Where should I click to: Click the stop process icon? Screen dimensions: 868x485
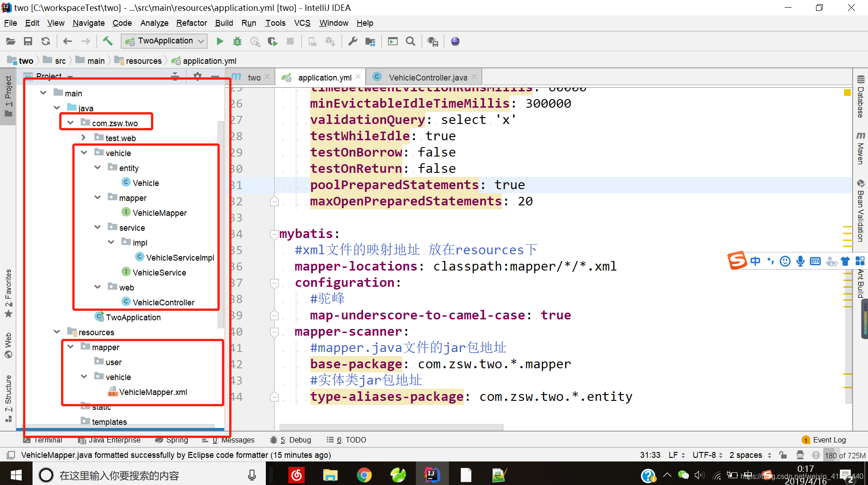(290, 41)
